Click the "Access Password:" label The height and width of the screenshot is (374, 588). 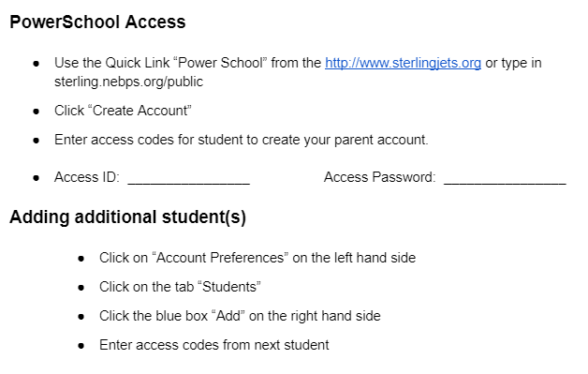click(379, 177)
